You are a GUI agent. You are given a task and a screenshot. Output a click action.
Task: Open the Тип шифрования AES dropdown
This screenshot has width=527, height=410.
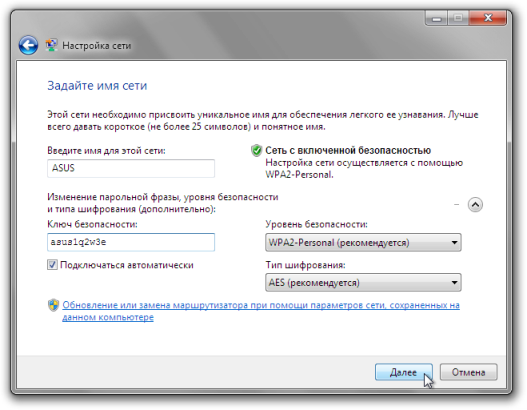coord(363,283)
